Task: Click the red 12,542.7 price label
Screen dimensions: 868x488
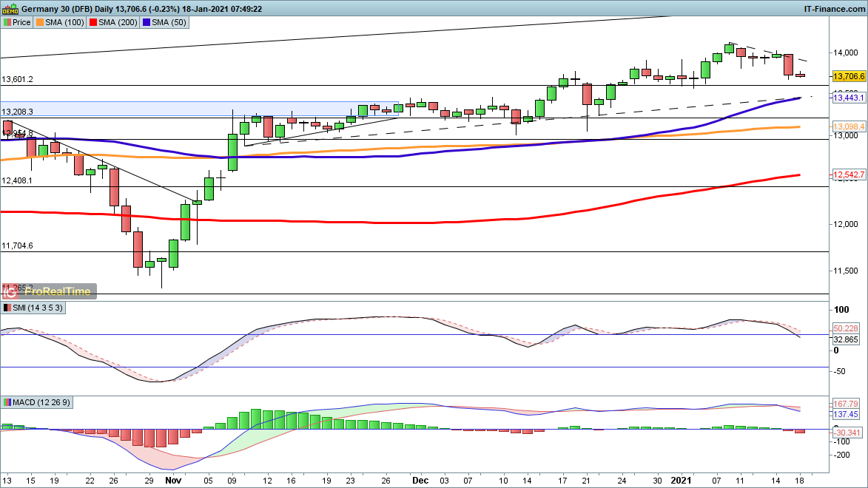Action: [x=849, y=174]
